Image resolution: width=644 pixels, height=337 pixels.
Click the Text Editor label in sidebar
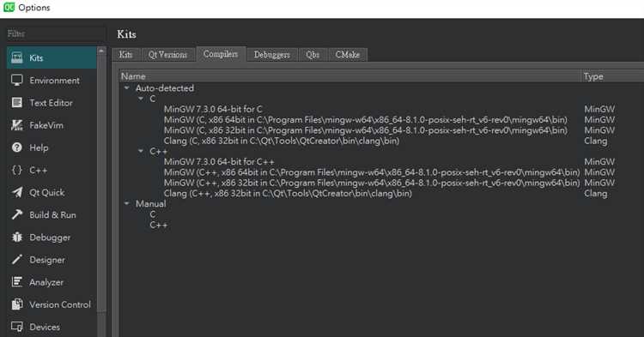pyautogui.click(x=51, y=103)
